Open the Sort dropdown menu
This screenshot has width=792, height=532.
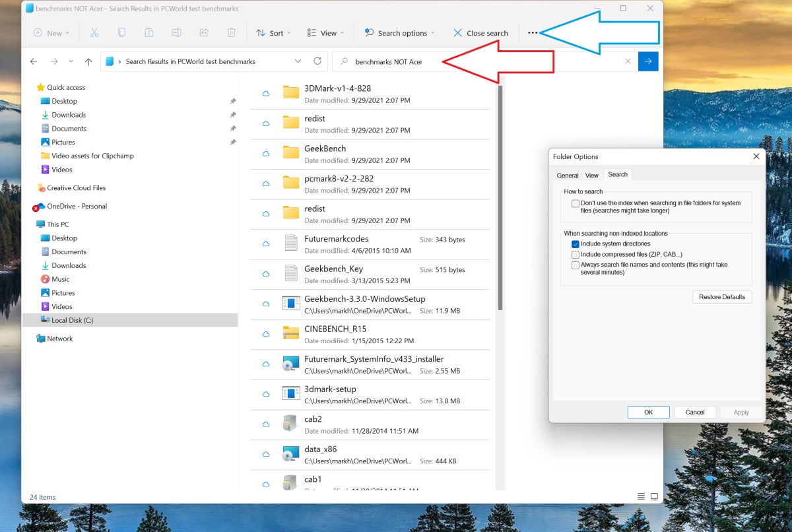click(x=273, y=33)
